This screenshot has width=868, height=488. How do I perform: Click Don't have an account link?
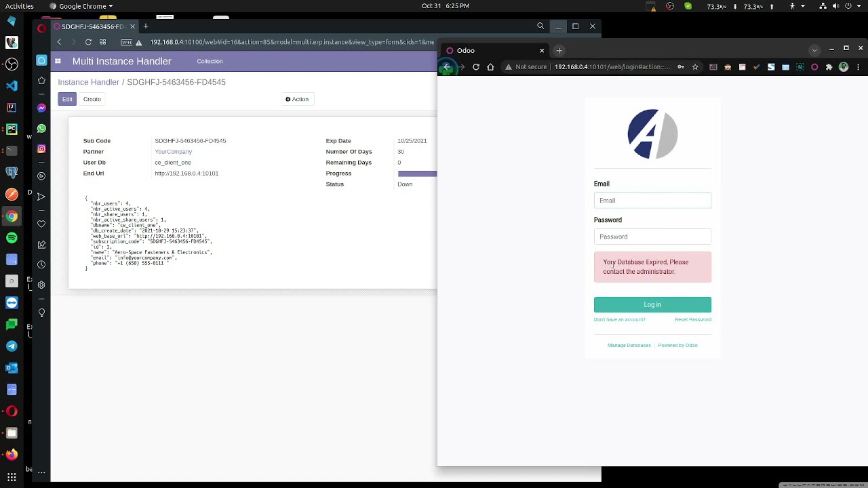pyautogui.click(x=620, y=319)
